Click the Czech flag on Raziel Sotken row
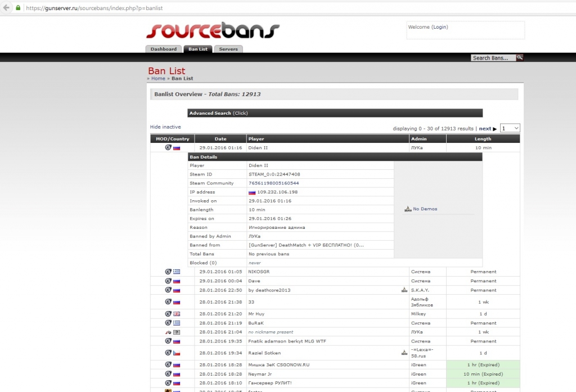The height and width of the screenshot is (392, 576). coord(177,353)
